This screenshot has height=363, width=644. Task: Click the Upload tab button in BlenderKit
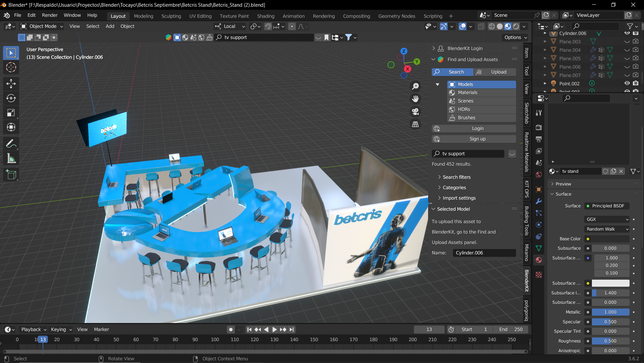point(495,72)
